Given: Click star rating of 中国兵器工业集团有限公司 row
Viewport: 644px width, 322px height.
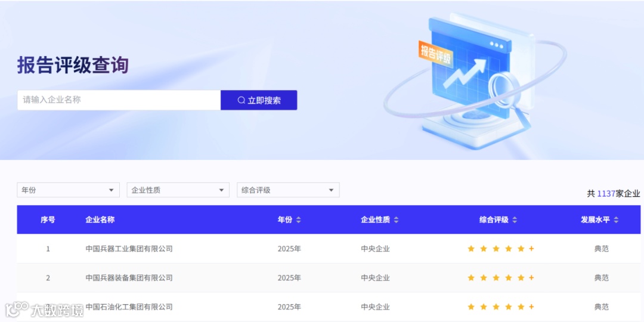Looking at the screenshot, I should point(501,249).
